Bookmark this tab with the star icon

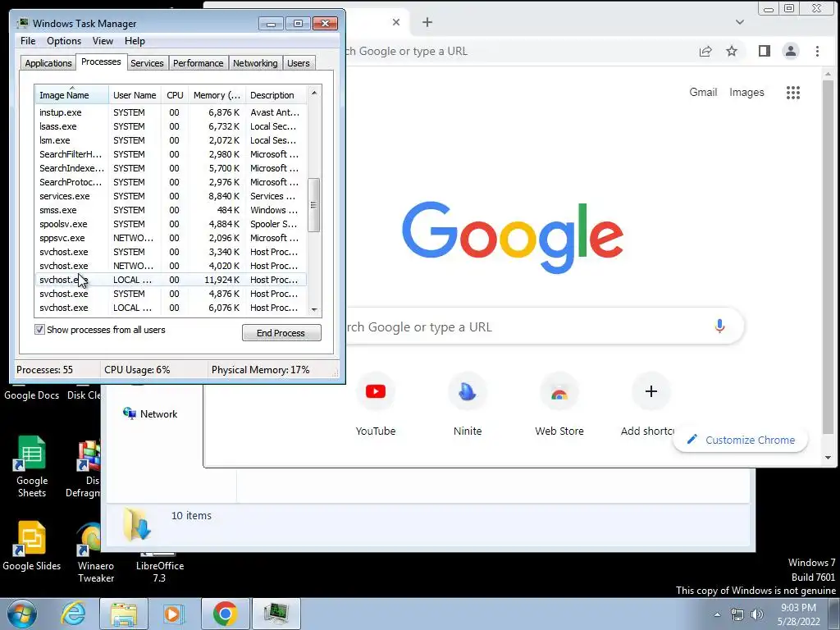(732, 52)
